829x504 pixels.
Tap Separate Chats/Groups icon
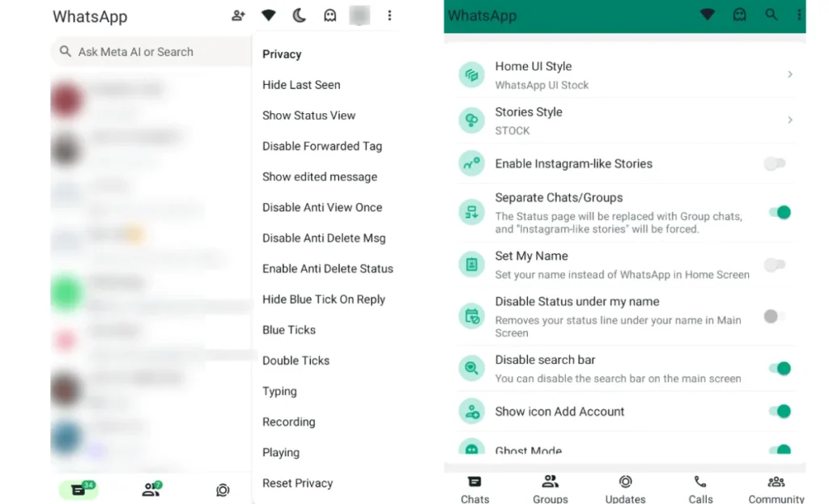click(472, 213)
